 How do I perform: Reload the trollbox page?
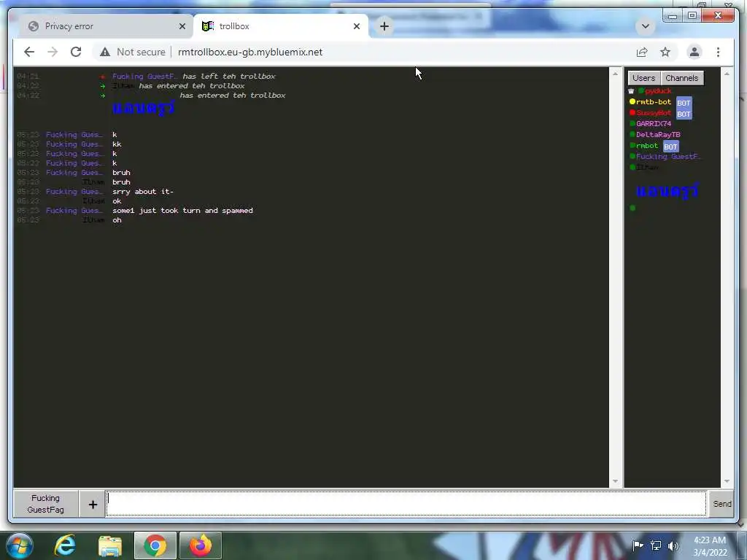coord(76,52)
